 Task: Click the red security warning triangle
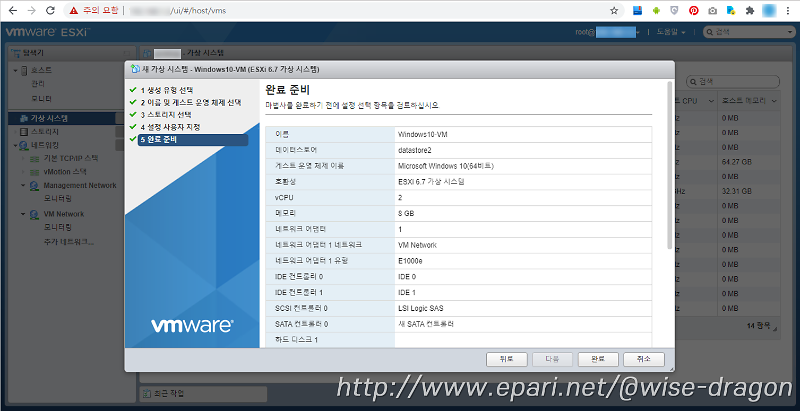click(74, 10)
